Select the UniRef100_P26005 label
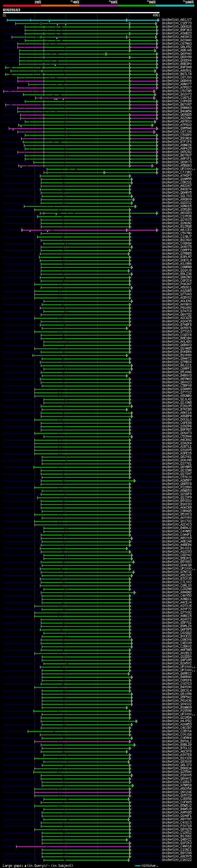Screen dimensions: 197x868 coord(177,775)
